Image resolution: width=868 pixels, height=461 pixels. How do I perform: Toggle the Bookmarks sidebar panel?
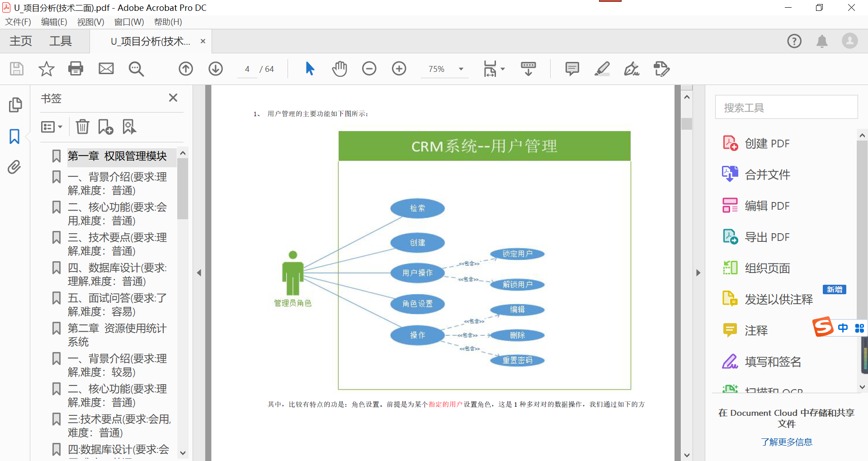tap(15, 136)
